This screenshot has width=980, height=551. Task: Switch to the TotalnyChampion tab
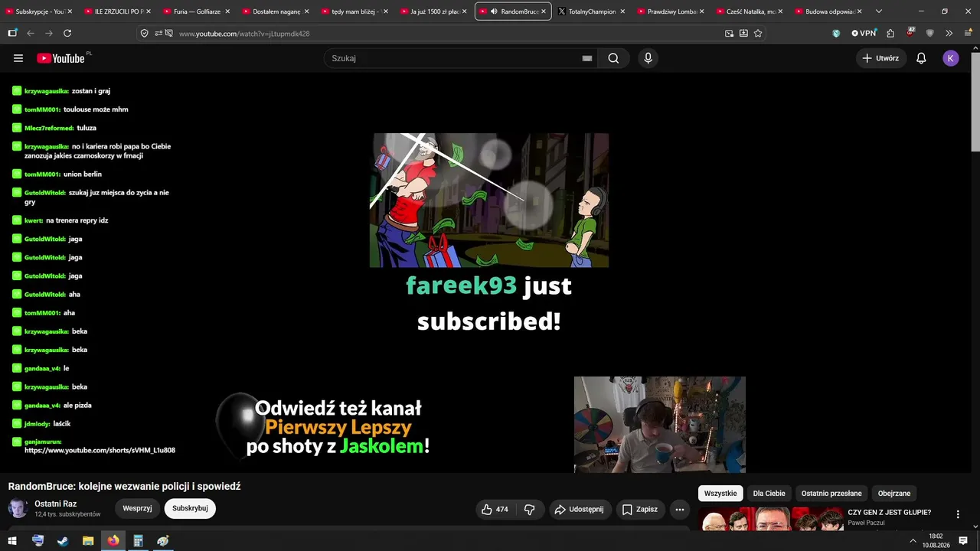click(x=592, y=11)
